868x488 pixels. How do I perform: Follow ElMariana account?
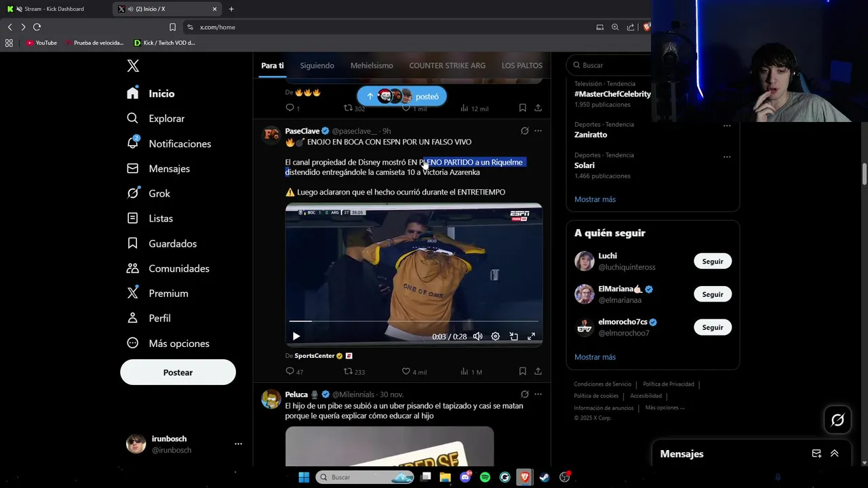click(713, 294)
